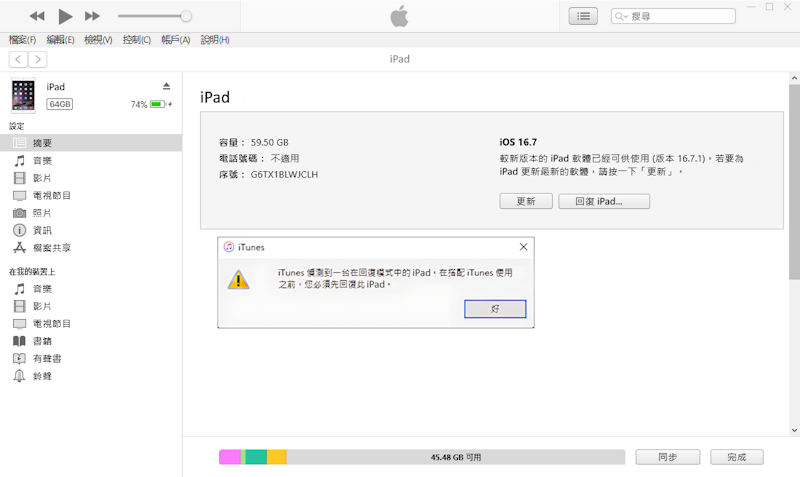This screenshot has width=800, height=477.
Task: Close the iTunes alert dialog
Action: click(523, 247)
